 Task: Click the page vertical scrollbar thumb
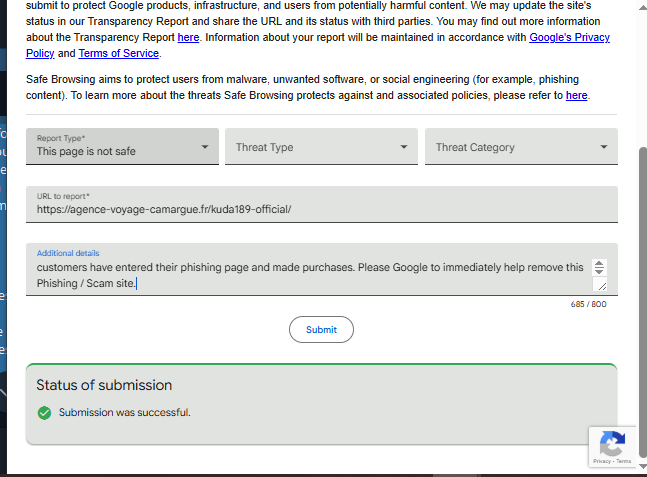(x=642, y=302)
